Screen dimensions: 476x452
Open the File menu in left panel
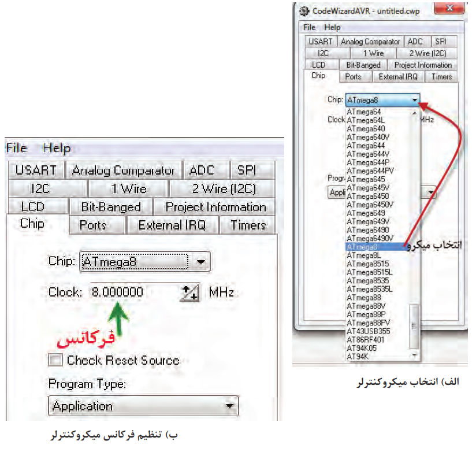17,148
